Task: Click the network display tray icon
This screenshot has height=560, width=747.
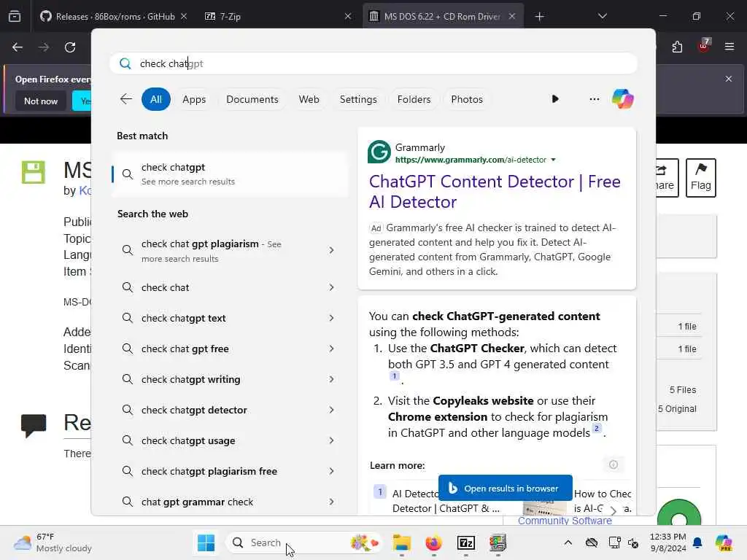Action: 614,542
